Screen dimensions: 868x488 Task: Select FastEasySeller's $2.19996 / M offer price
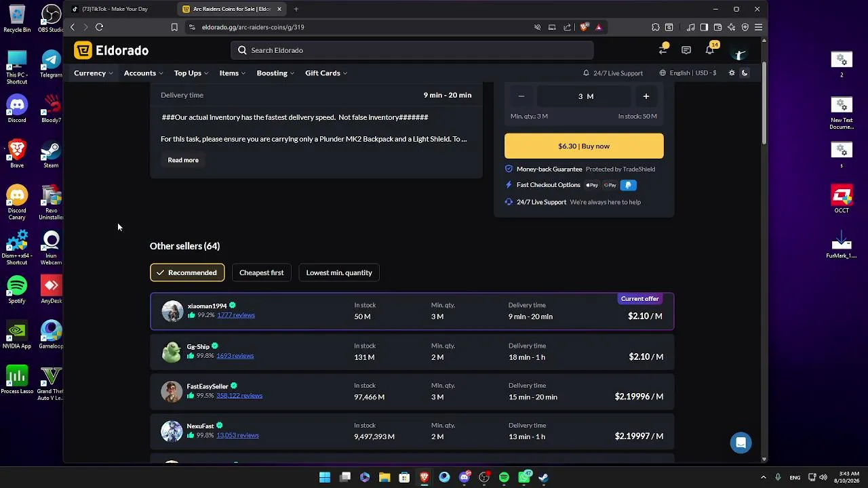pyautogui.click(x=639, y=396)
